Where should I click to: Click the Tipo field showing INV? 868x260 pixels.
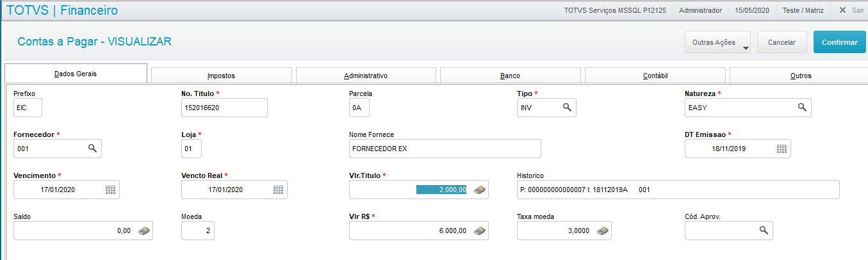(546, 108)
